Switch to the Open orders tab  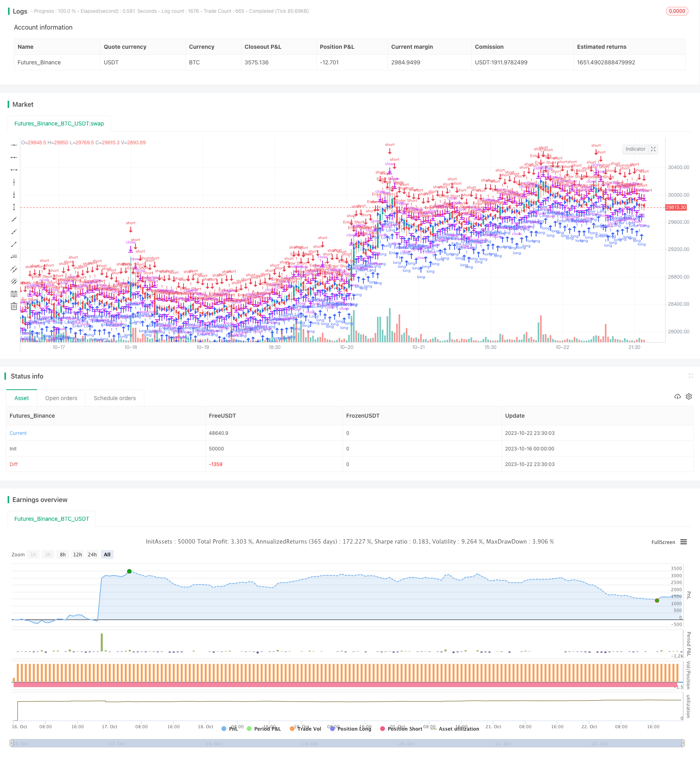(61, 398)
